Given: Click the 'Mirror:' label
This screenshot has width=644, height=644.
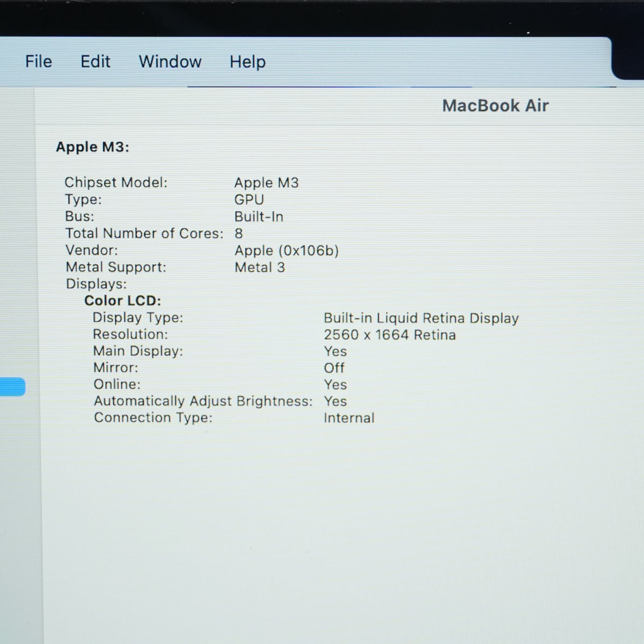Looking at the screenshot, I should click(115, 368).
